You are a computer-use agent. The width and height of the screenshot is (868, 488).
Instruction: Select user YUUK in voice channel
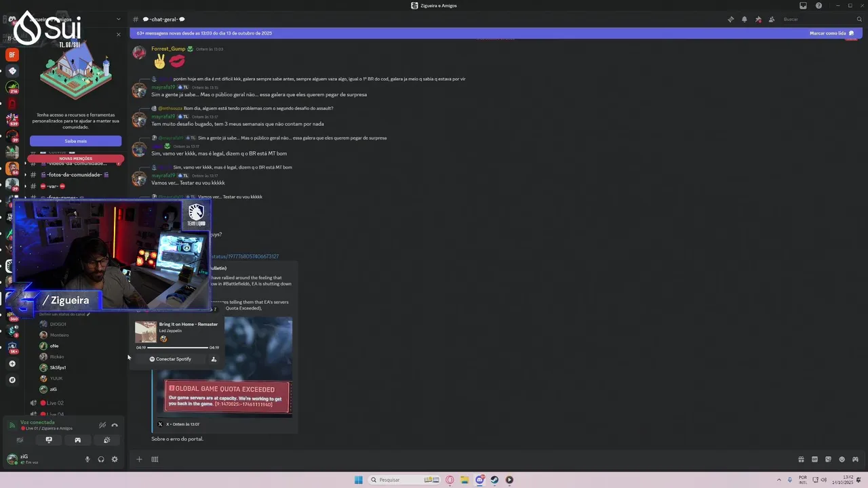click(56, 378)
